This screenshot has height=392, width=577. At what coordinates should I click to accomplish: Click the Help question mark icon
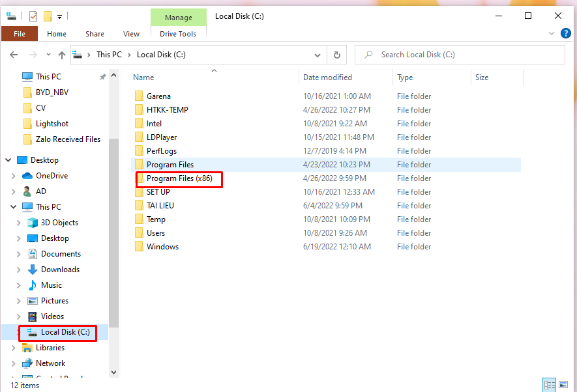coord(566,33)
